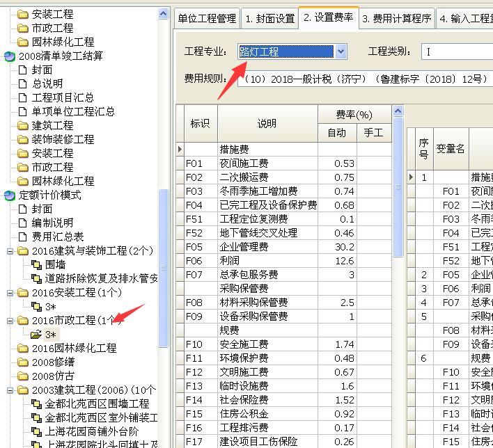Click the 序号 column header in right table
The image size is (493, 448).
[x=424, y=149]
